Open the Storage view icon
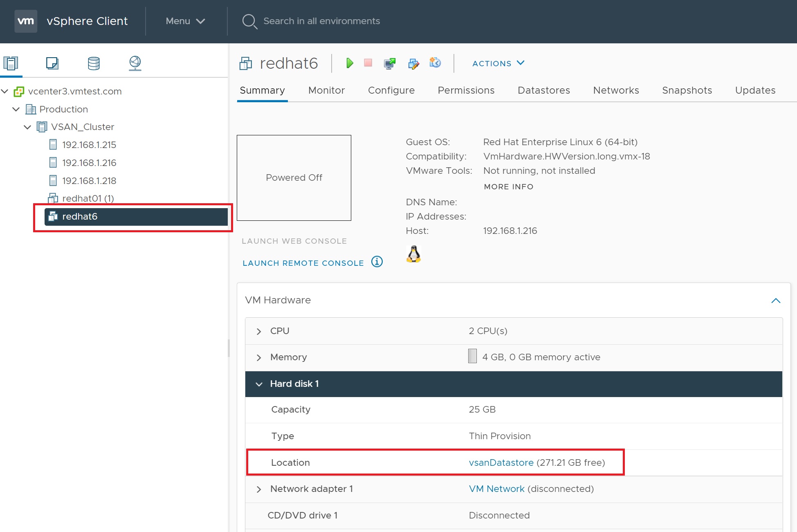Screen dimensions: 797x532 coord(94,63)
